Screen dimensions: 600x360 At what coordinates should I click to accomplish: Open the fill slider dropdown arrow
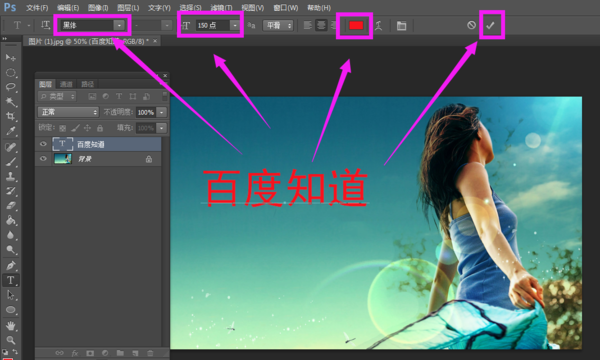(162, 128)
